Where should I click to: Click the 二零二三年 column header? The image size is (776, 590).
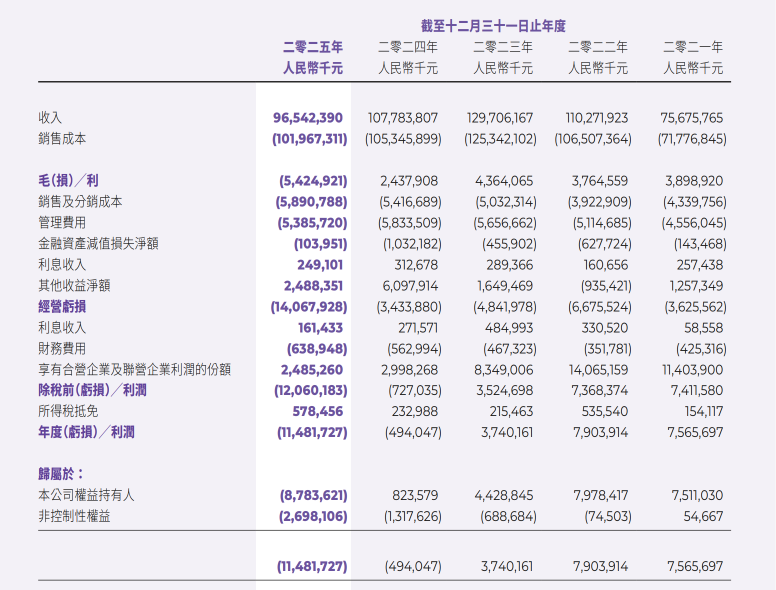(x=503, y=47)
